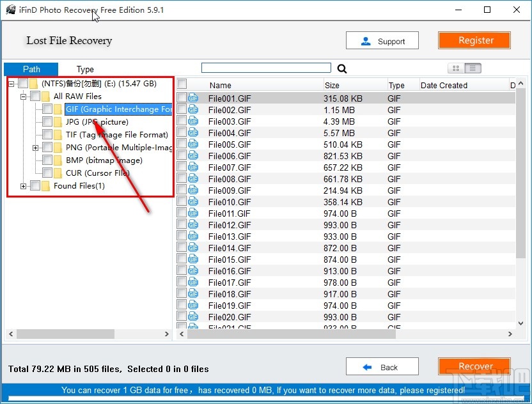This screenshot has width=532, height=404.
Task: Click the folder icon of TIF format
Action: [x=58, y=135]
